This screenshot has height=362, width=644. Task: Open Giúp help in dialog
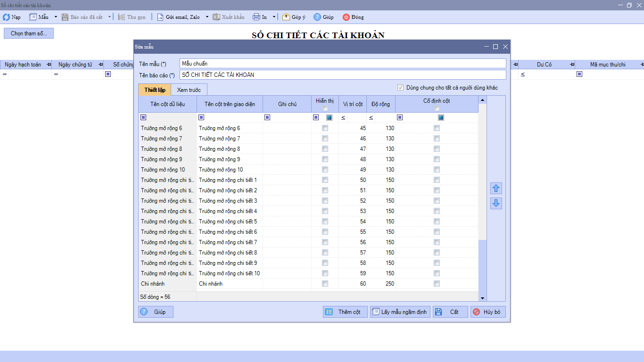[156, 312]
